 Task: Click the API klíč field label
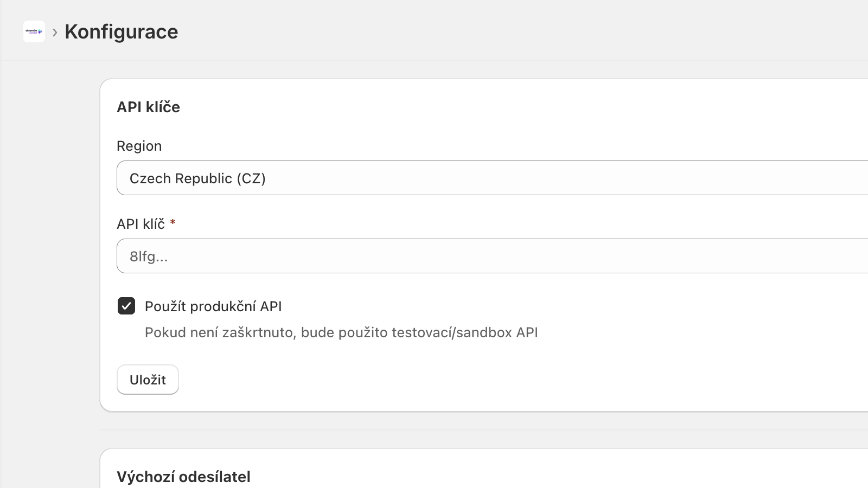point(141,224)
